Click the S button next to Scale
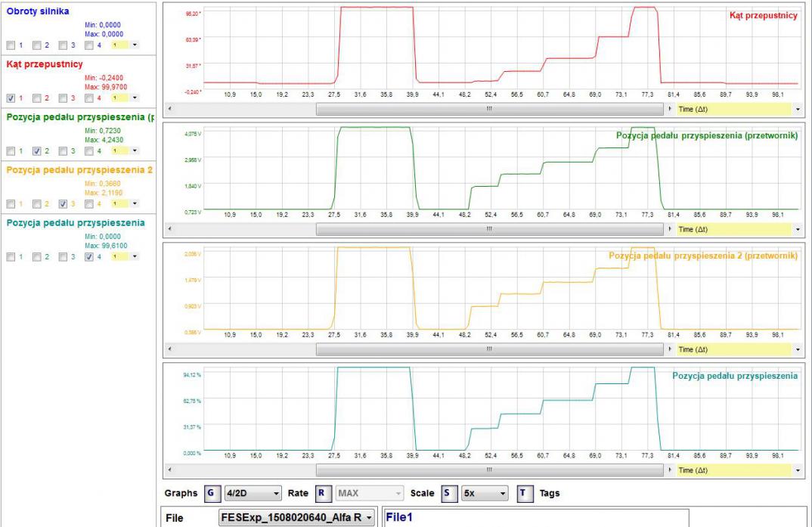The image size is (812, 527). click(x=448, y=493)
